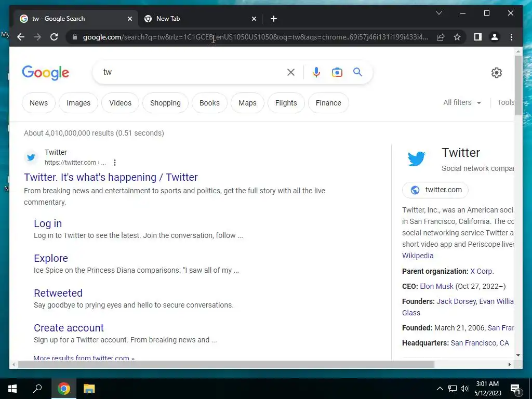This screenshot has height=399, width=532.
Task: Click the Chrome taskbar icon
Action: click(x=64, y=389)
